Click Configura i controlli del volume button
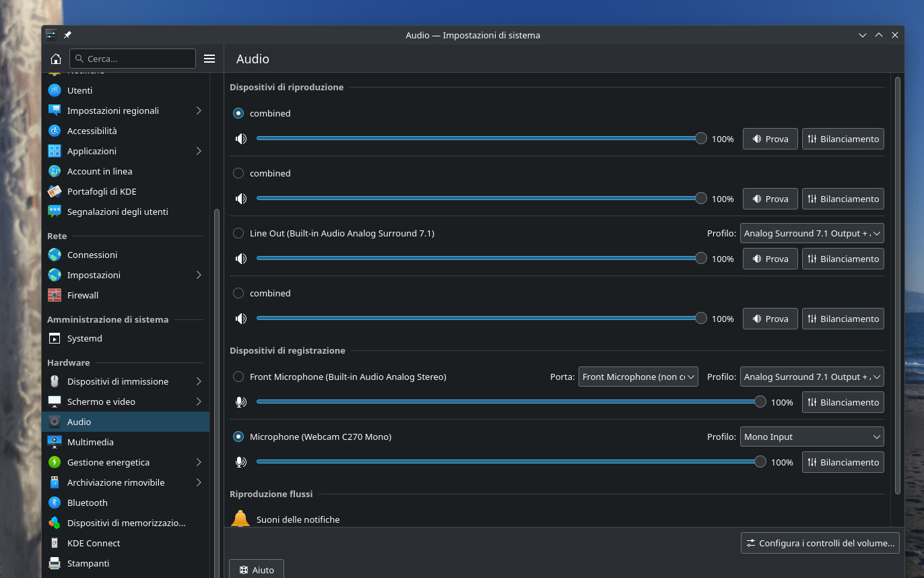This screenshot has width=924, height=578. [820, 543]
